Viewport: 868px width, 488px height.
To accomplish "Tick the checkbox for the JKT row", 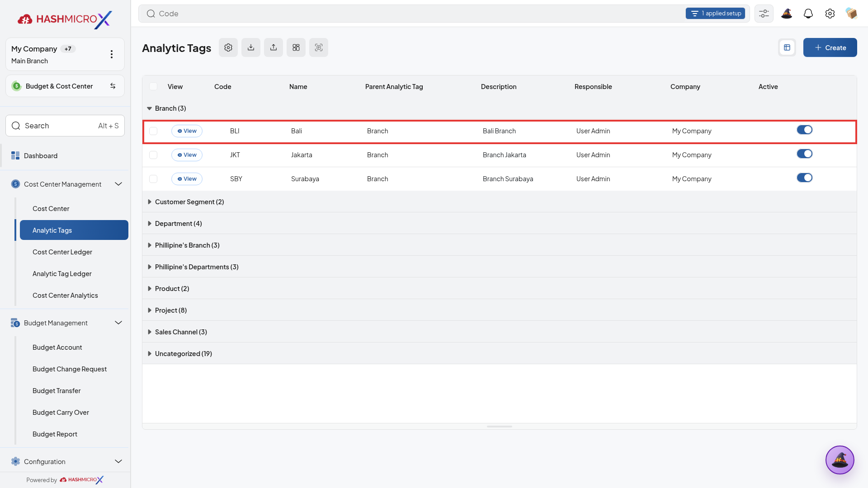I will point(153,155).
